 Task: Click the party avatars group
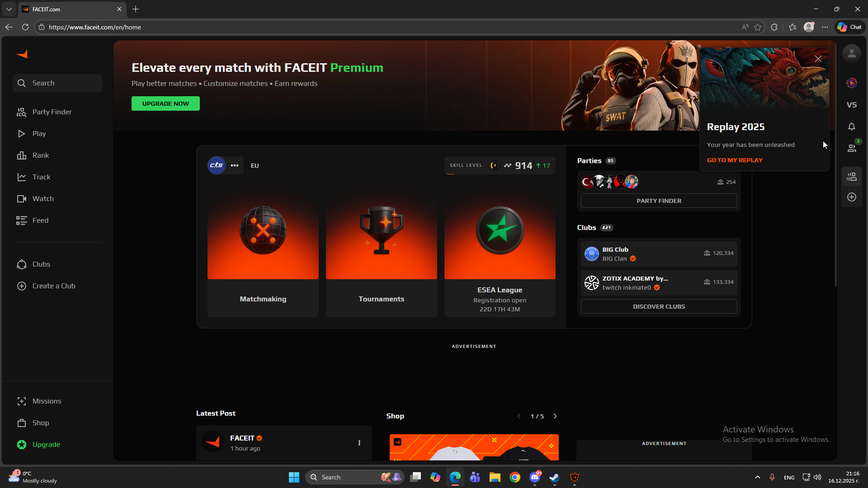(610, 182)
